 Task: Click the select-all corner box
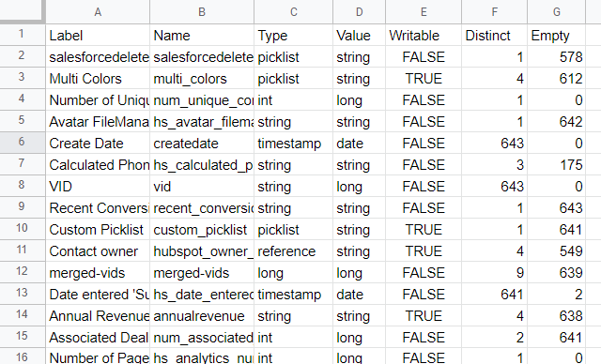tap(23, 11)
